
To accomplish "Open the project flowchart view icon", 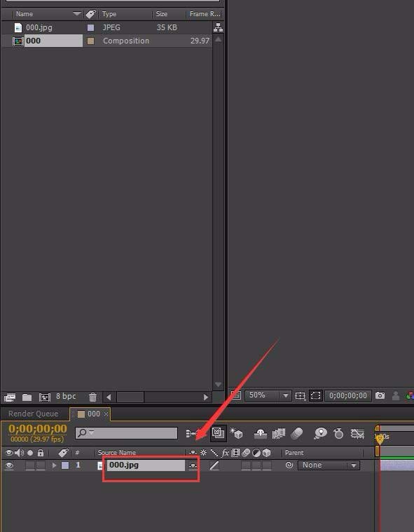I will coord(218,28).
